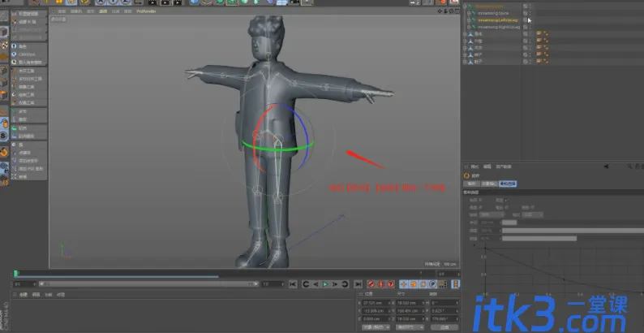This screenshot has width=644, height=333.
Task: Click the Width slider below Strength
Action: coord(573,239)
